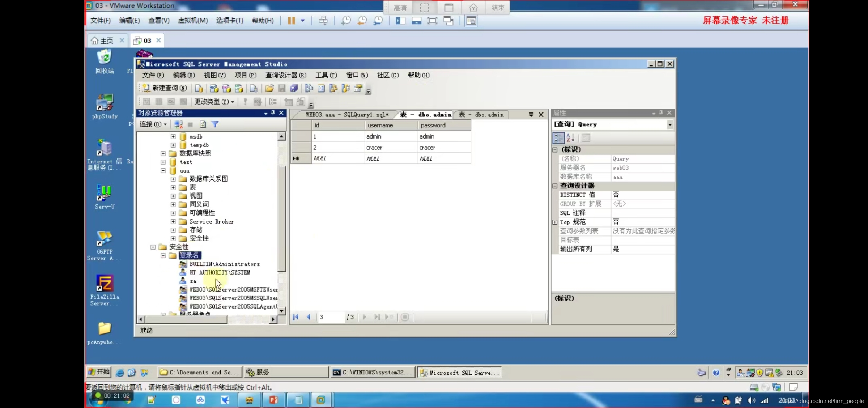Click the MDX query icon in toolbar
Screen dimensions: 868x408
(x=214, y=88)
